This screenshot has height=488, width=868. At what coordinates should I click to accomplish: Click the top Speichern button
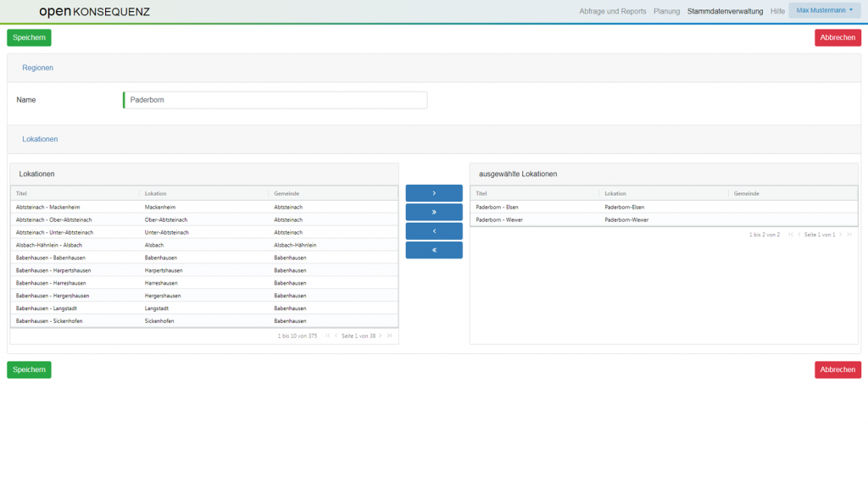coord(29,37)
